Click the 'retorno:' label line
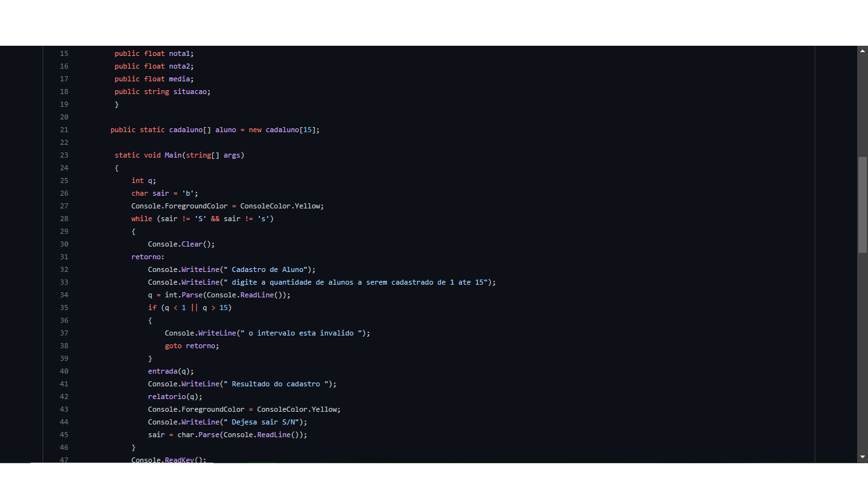This screenshot has height=488, width=868. pos(148,257)
